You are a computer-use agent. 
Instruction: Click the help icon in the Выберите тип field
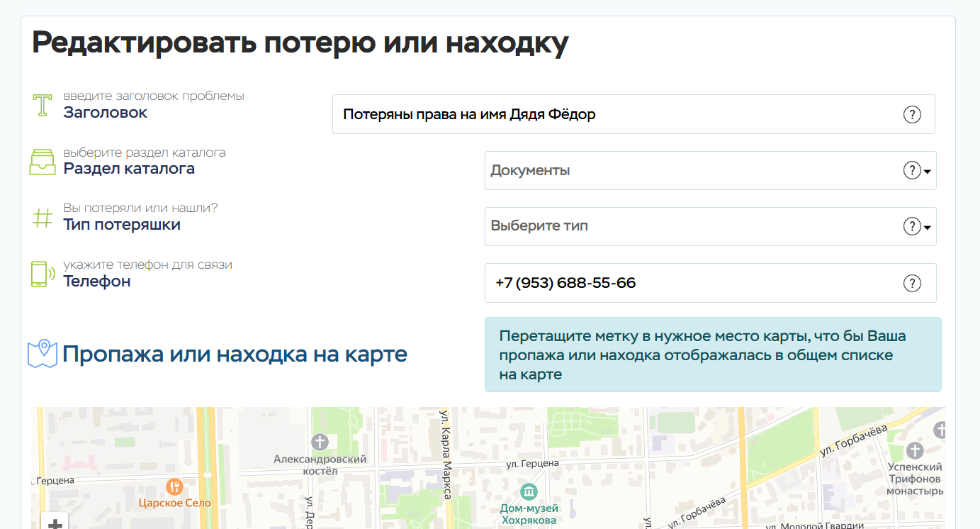click(911, 227)
